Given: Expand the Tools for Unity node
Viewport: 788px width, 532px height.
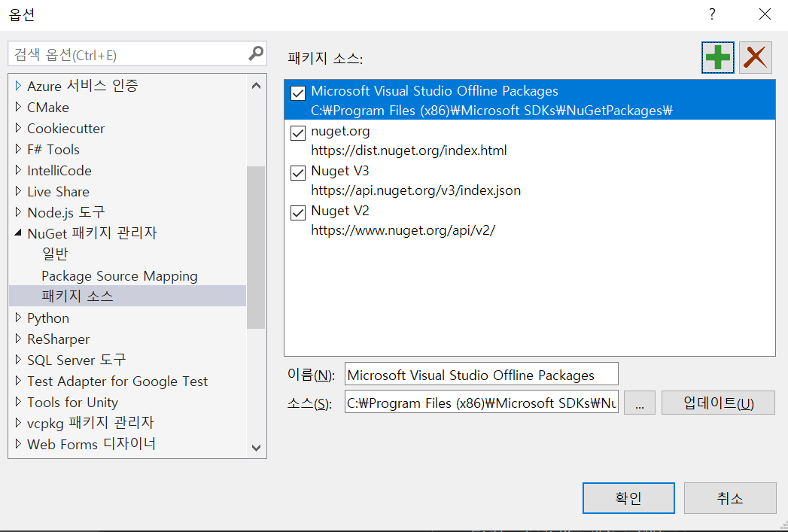Looking at the screenshot, I should (x=18, y=403).
